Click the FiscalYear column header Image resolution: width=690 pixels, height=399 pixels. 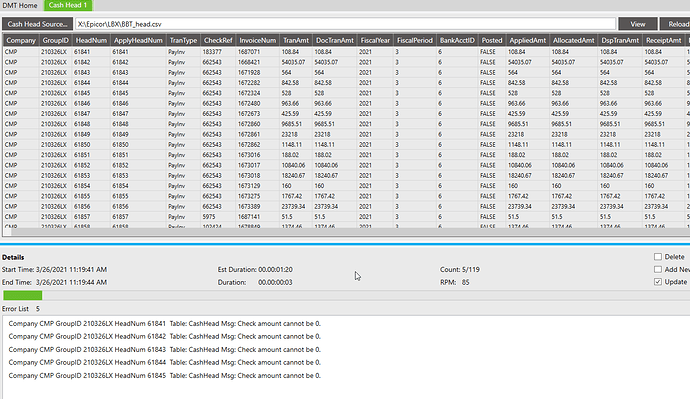(375, 40)
